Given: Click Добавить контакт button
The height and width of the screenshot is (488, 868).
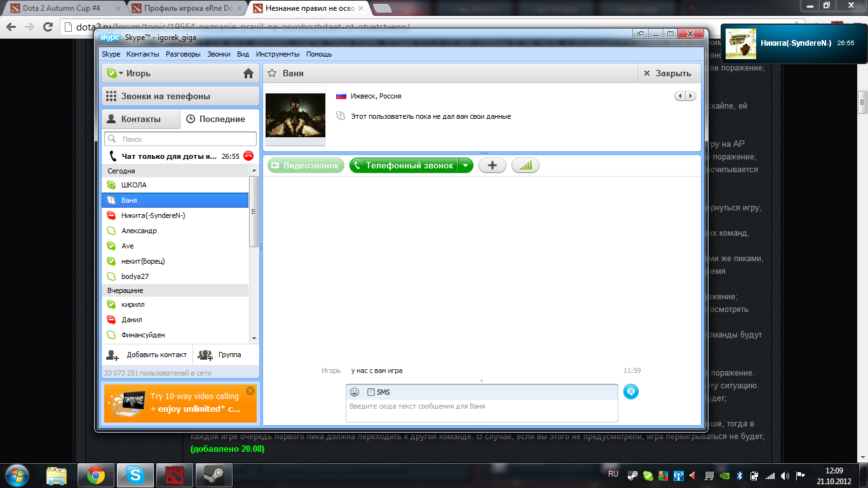Looking at the screenshot, I should (147, 355).
